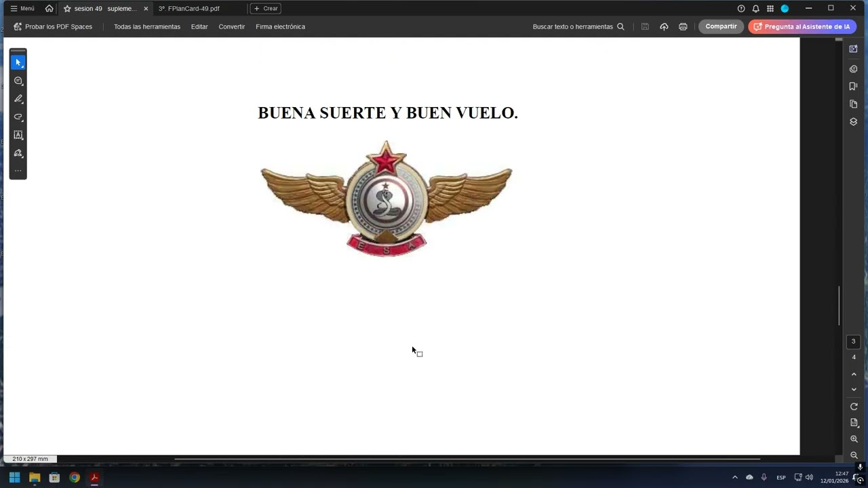The width and height of the screenshot is (868, 488).
Task: Open the bookmarks panel
Action: point(854,86)
